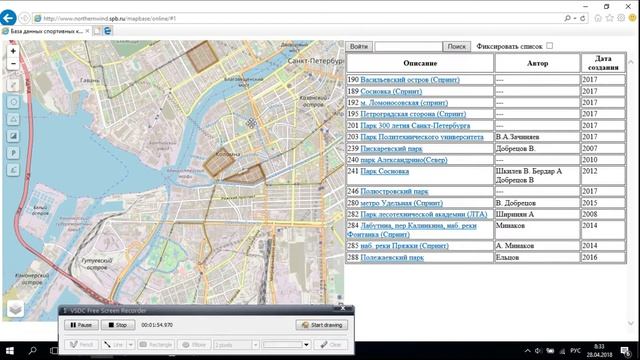
Task: Click the address bar search magnifier
Action: (567, 18)
